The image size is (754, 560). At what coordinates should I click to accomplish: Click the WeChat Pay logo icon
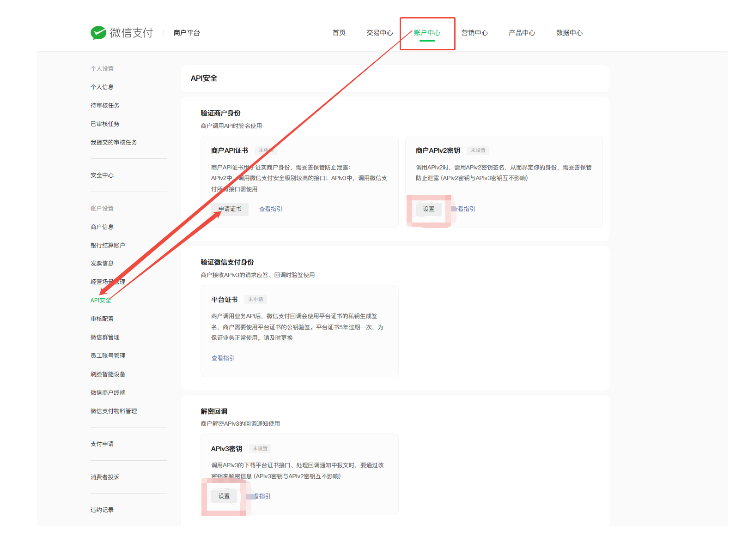98,33
